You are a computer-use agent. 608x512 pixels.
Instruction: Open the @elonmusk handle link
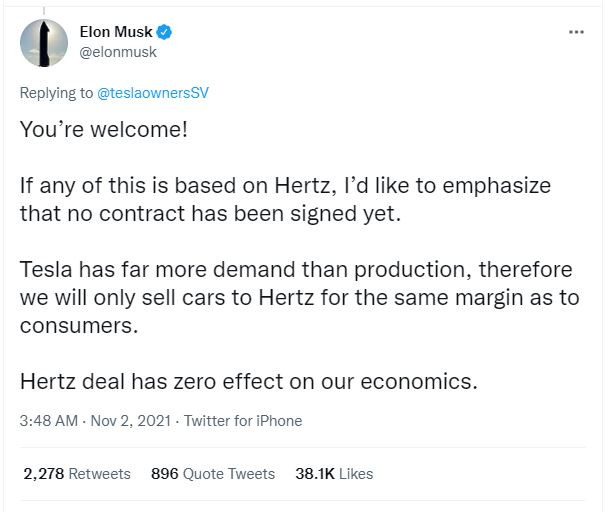[x=118, y=51]
